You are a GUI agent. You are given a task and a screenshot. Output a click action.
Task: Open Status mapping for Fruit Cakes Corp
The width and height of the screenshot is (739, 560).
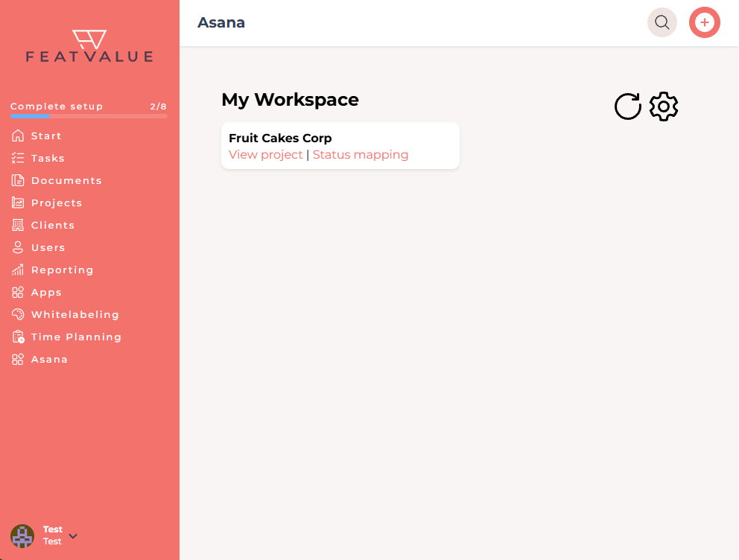[x=361, y=154]
